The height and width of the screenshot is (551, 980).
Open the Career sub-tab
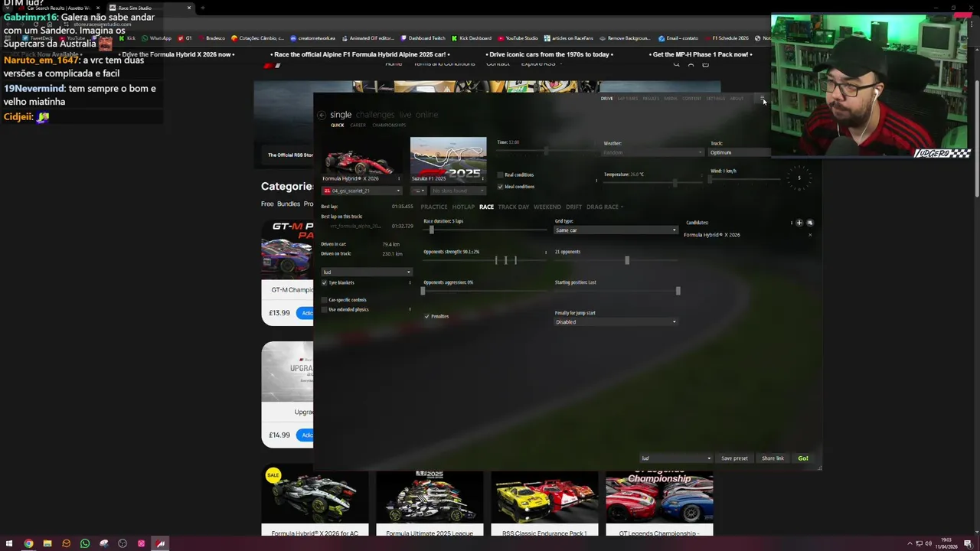coord(358,125)
